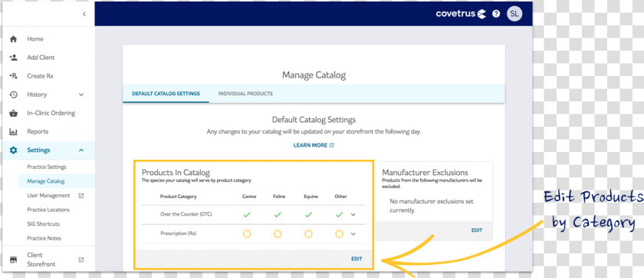This screenshot has height=278, width=644.
Task: Expand the Over the Counter row
Action: [353, 215]
